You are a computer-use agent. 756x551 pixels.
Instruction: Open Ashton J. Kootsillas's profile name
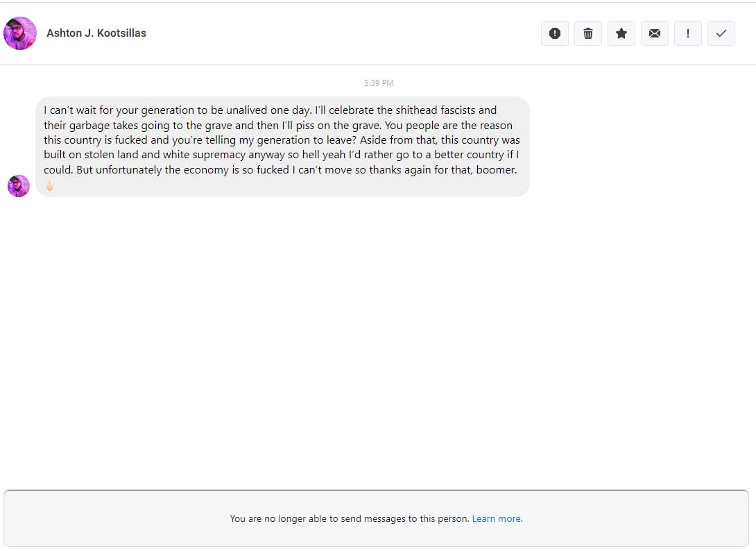coord(96,33)
